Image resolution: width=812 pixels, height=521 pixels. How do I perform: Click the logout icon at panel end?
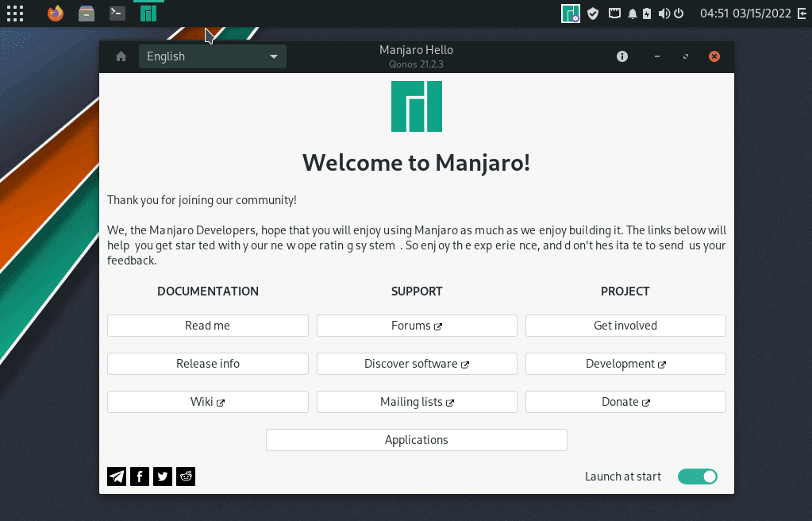click(802, 14)
